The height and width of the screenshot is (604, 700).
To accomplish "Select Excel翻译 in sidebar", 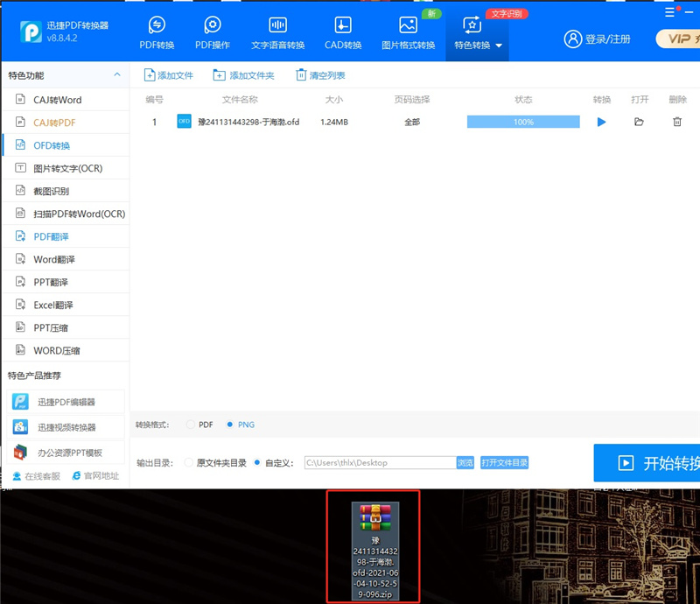I will click(x=66, y=305).
